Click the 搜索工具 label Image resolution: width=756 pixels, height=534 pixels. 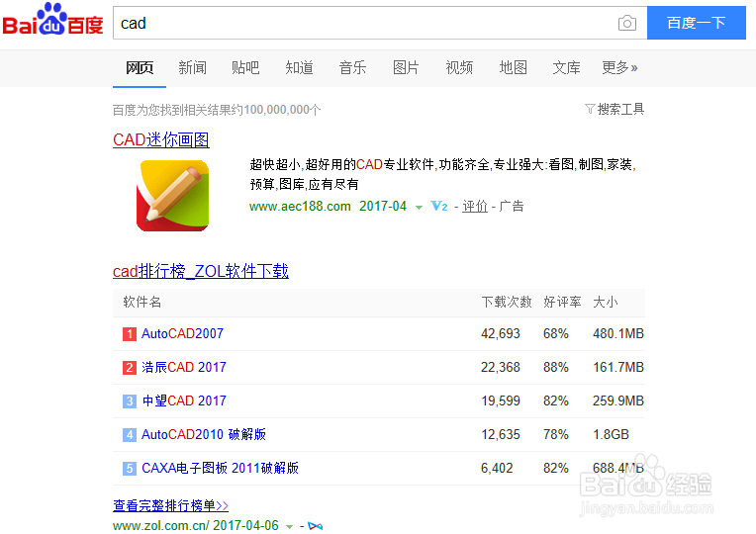(620, 109)
